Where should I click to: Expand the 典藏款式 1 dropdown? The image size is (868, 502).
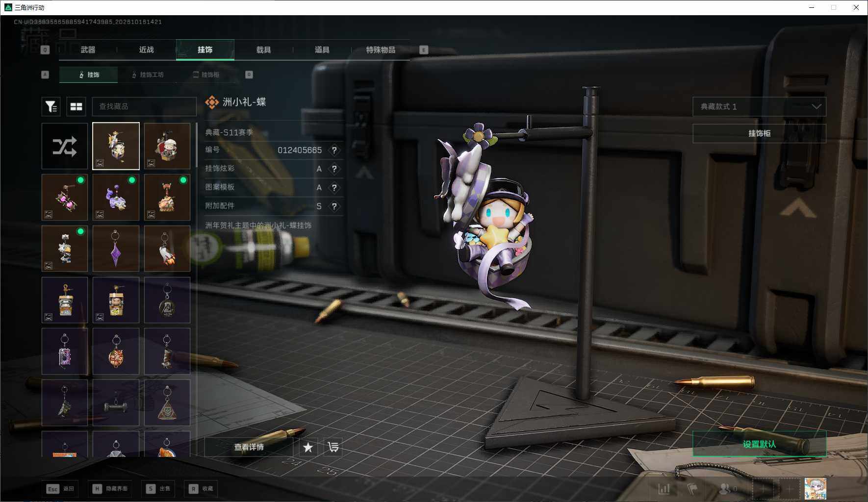(759, 106)
